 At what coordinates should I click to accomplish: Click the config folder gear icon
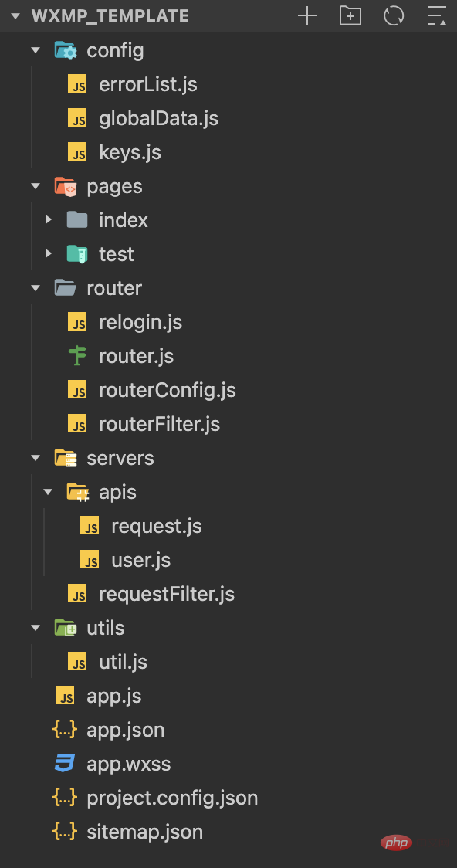66,51
